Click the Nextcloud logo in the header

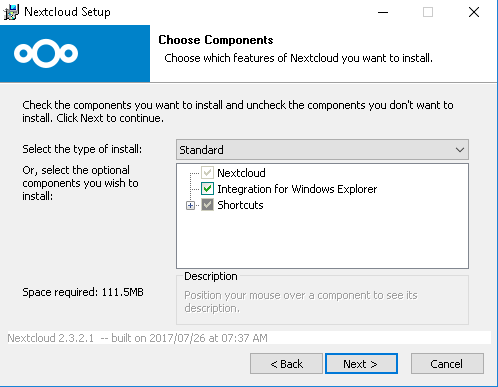pos(46,53)
